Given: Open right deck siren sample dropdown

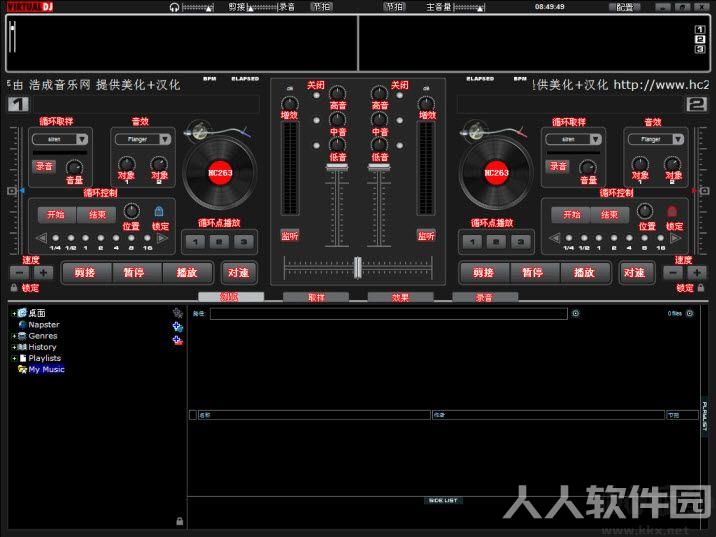Looking at the screenshot, I should pyautogui.click(x=595, y=139).
